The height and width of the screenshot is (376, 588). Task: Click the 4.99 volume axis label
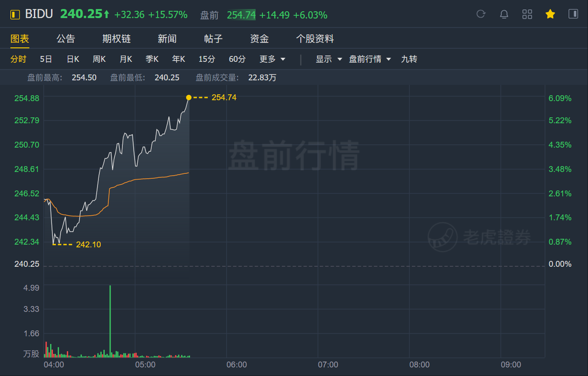[x=31, y=288]
